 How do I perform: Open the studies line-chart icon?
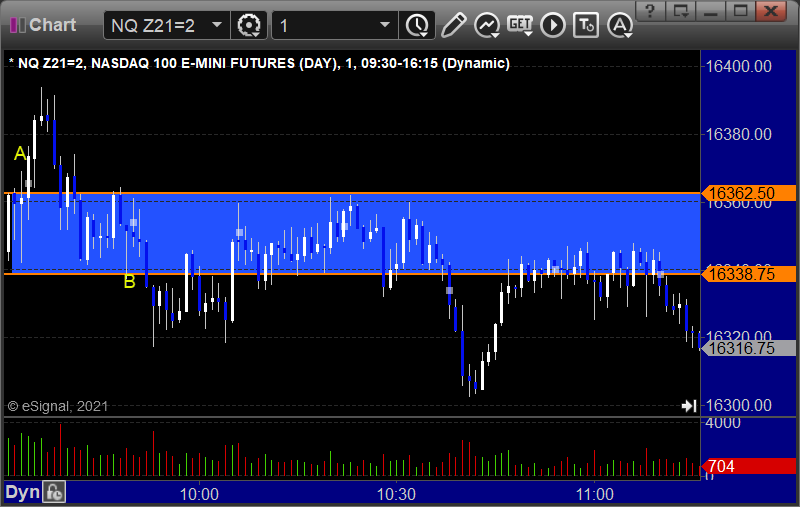[487, 25]
